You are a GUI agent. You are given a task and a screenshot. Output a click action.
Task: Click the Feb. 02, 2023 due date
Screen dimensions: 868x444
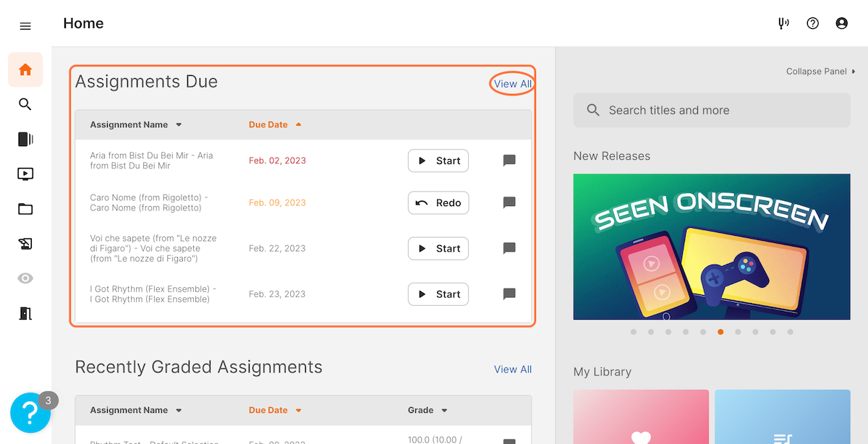(277, 161)
